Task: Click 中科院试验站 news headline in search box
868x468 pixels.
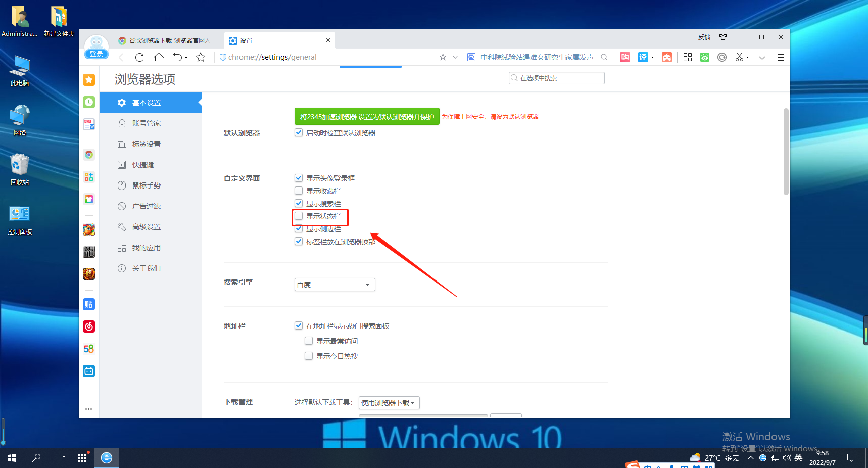Action: click(x=537, y=57)
